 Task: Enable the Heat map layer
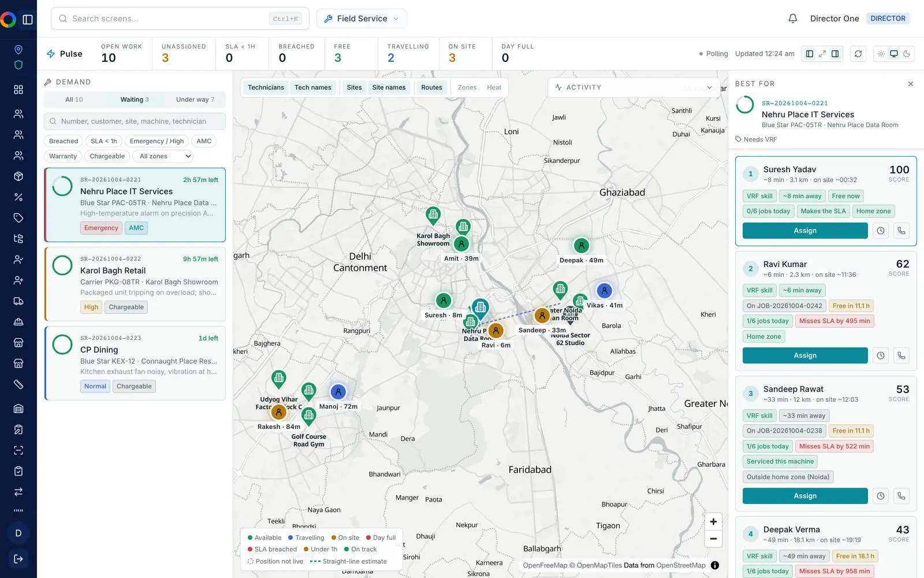[494, 87]
